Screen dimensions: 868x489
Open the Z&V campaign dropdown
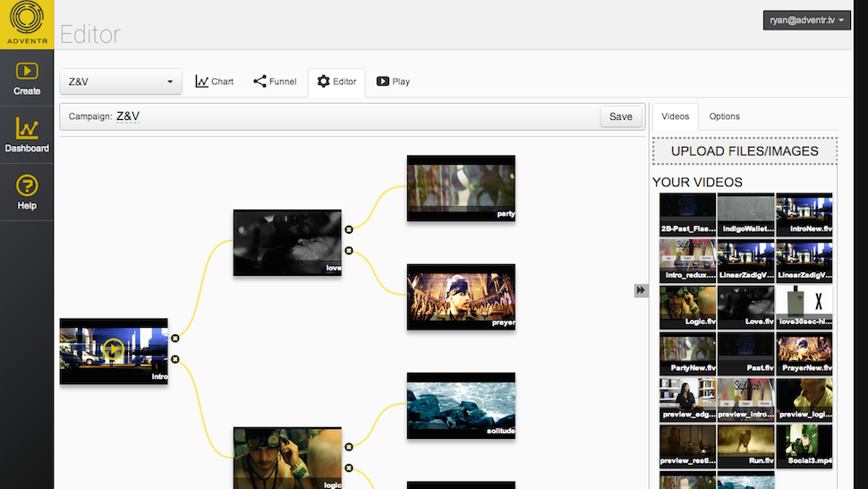pos(121,81)
